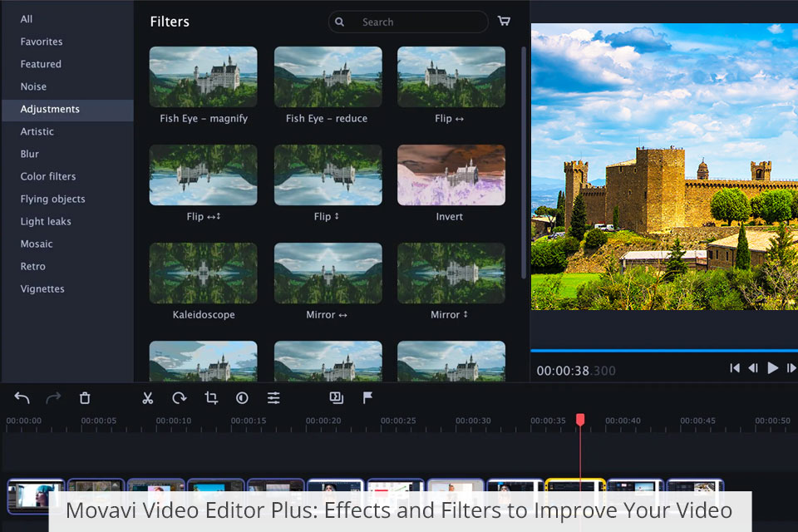Delete selected clip with trash icon
Viewport: 798px width, 532px height.
pyautogui.click(x=85, y=397)
